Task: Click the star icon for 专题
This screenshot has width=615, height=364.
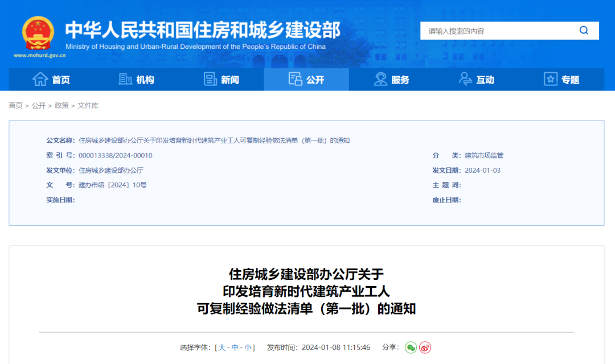Action: pyautogui.click(x=551, y=80)
